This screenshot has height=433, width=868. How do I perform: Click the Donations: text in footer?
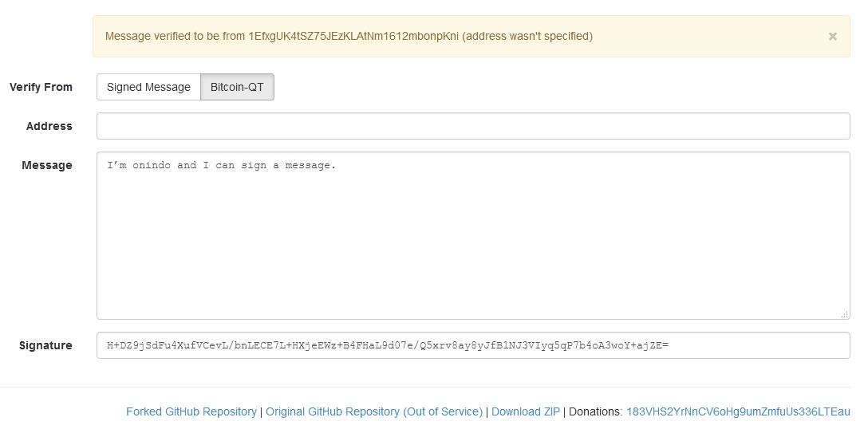pyautogui.click(x=596, y=411)
